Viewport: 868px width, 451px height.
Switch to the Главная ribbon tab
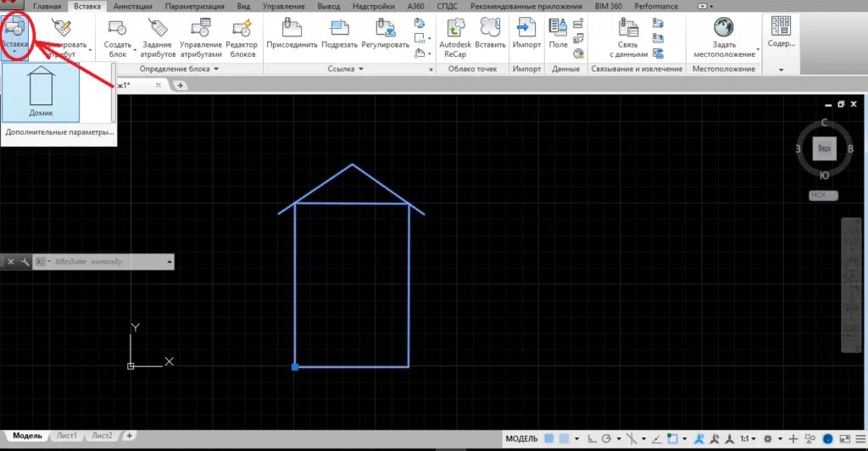[47, 6]
